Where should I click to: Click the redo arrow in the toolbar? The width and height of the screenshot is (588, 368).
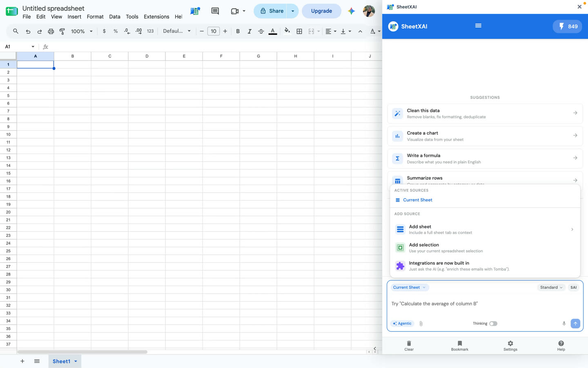coord(40,31)
